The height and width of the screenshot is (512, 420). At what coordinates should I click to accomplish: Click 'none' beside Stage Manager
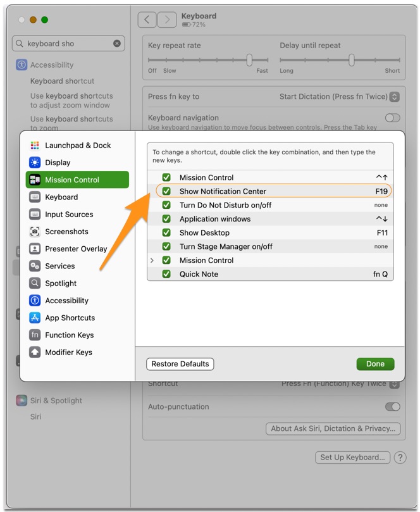click(381, 247)
